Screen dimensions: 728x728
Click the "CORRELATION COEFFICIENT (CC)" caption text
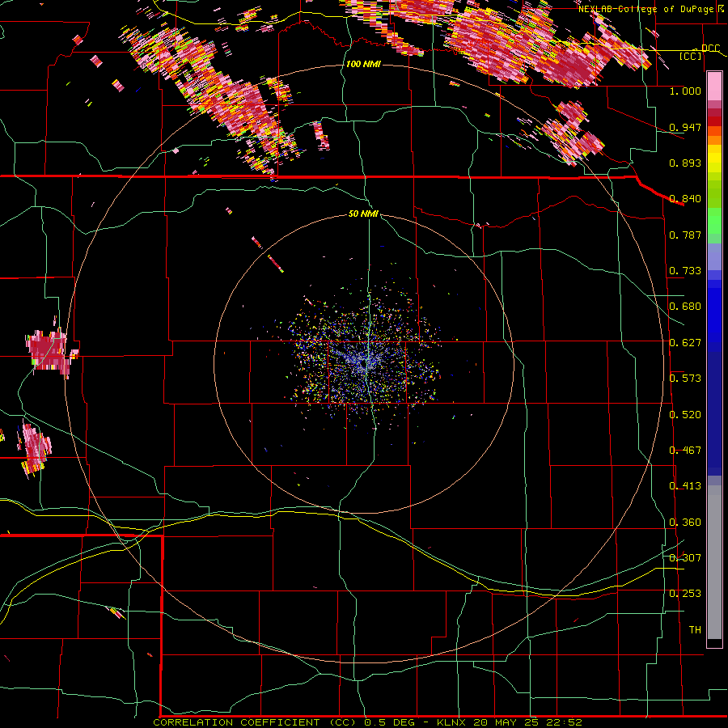(x=255, y=722)
